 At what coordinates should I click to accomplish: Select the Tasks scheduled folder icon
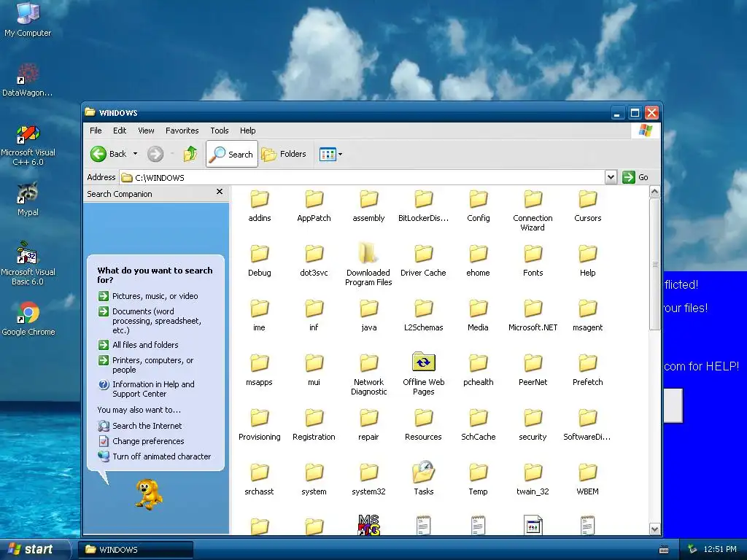(423, 479)
